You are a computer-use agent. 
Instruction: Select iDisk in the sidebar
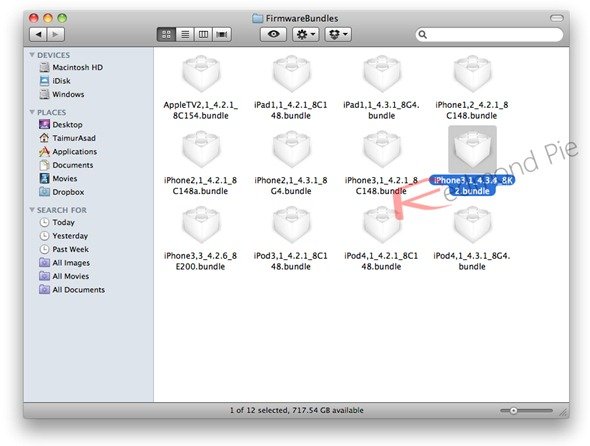(x=55, y=81)
